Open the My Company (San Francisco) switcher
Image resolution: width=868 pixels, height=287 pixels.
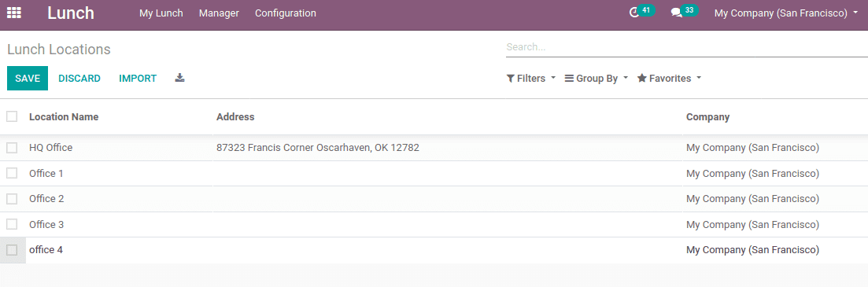click(786, 13)
